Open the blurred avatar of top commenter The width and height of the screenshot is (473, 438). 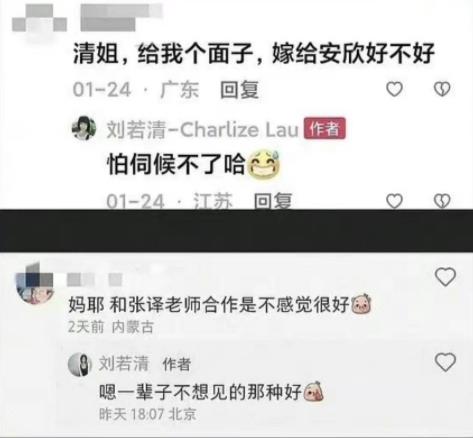tap(39, 19)
